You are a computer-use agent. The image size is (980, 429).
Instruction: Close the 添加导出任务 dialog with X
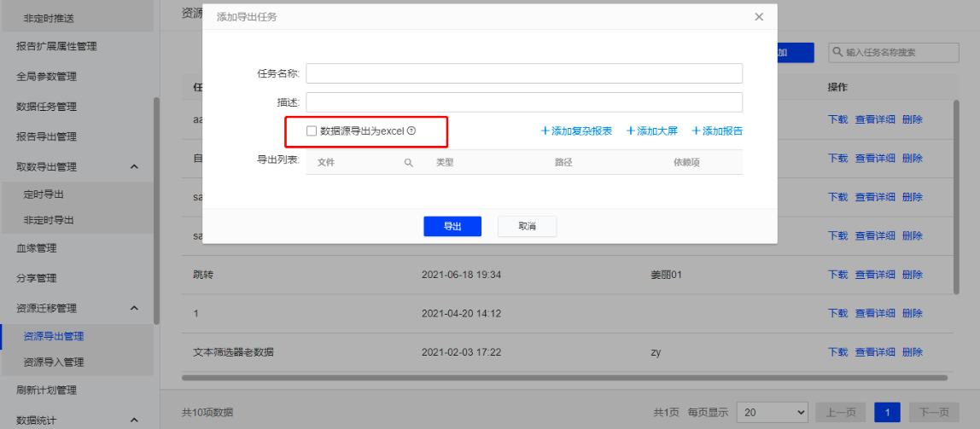pyautogui.click(x=759, y=16)
